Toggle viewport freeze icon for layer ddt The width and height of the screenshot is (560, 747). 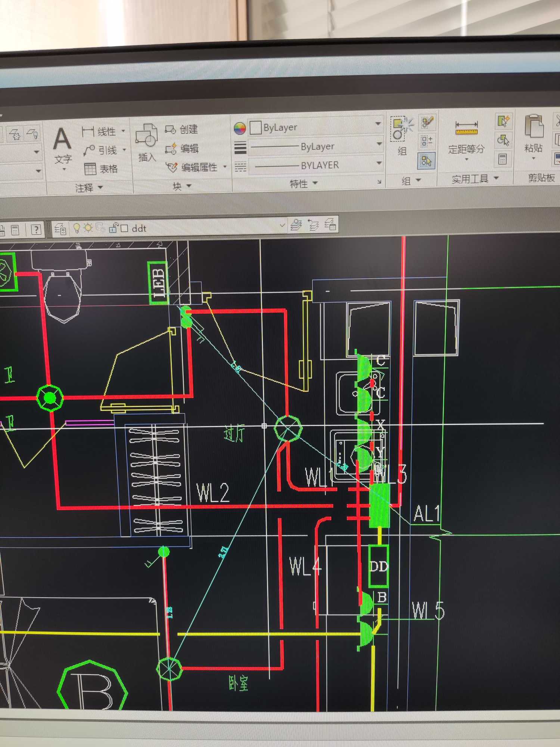(x=100, y=228)
